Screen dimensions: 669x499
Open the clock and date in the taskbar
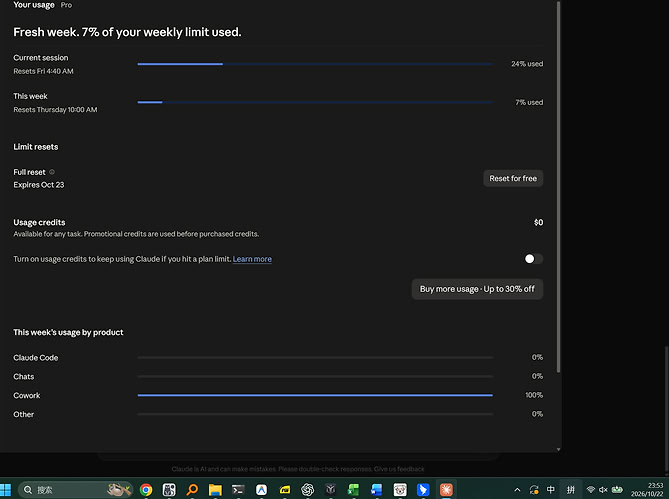(x=647, y=490)
